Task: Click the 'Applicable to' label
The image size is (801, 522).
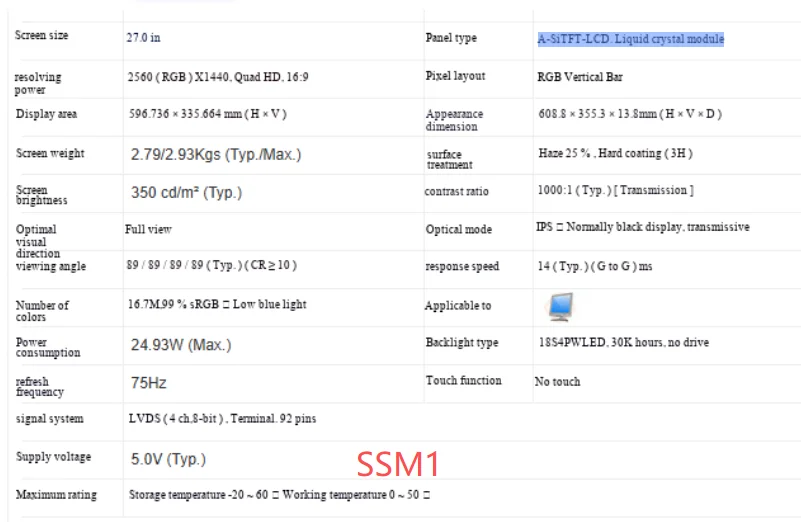Action: pos(458,306)
